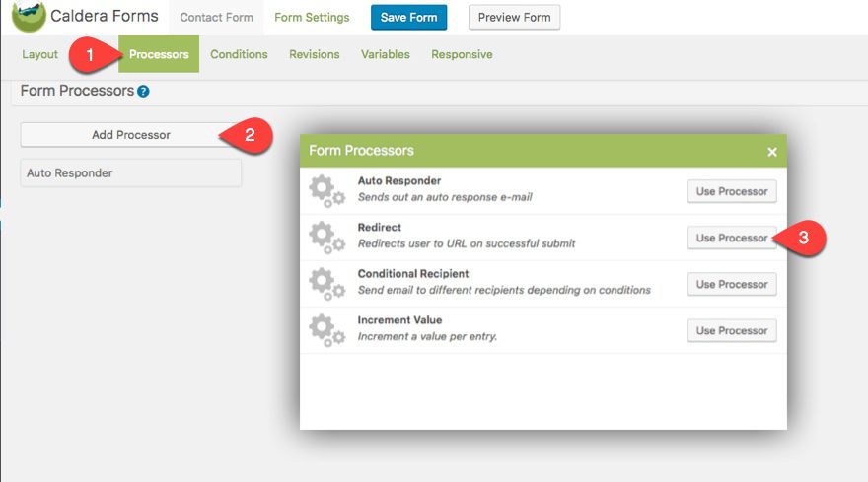Viewport: 868px width, 482px height.
Task: Click the Conditional Recipient title
Action: click(413, 274)
